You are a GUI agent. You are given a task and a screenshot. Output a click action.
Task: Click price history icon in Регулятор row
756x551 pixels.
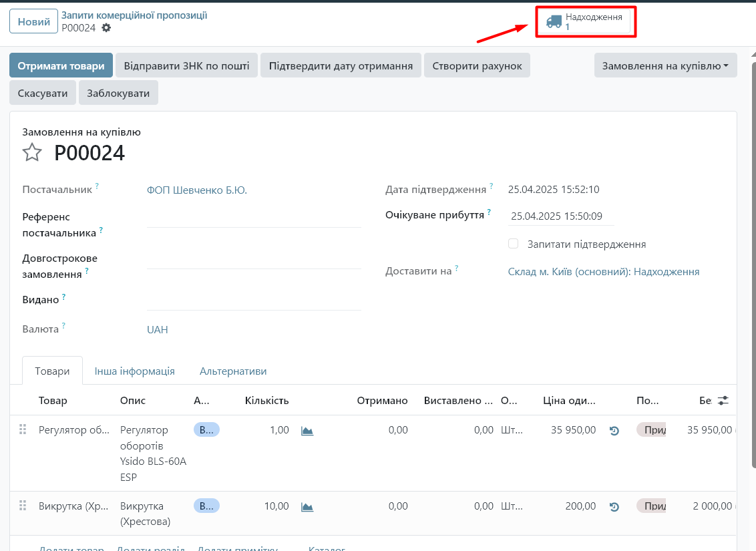(614, 431)
